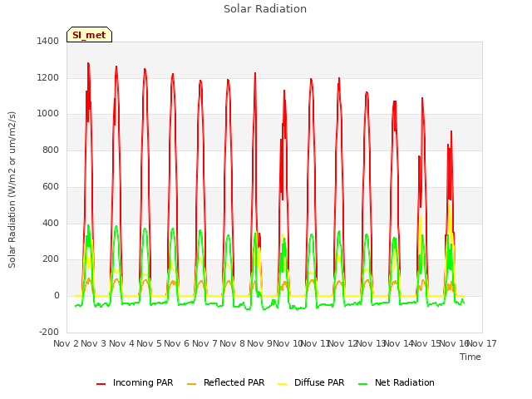Click the 1200 y-axis tick label
This screenshot has width=532, height=399.
48,77
